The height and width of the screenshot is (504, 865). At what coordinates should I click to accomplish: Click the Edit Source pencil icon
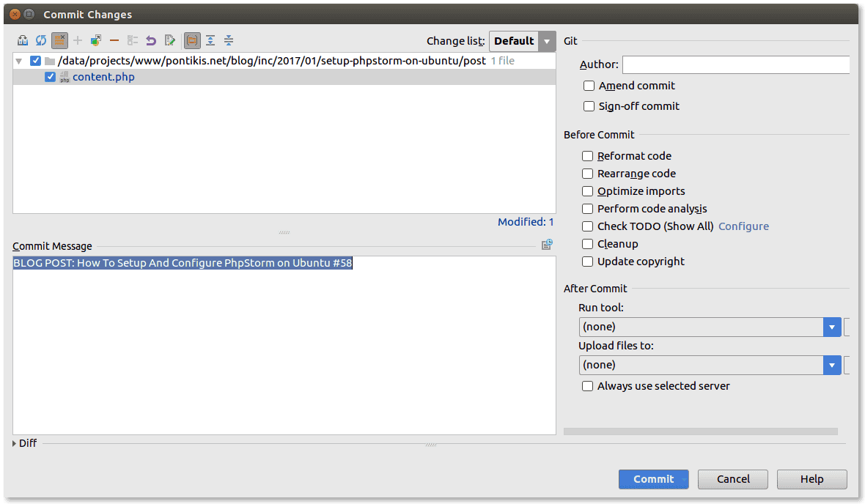[170, 40]
